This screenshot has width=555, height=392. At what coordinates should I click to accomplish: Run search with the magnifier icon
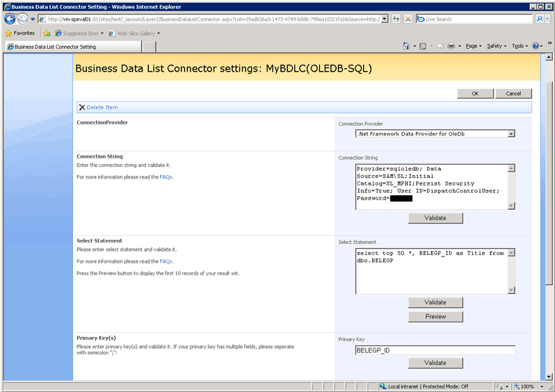[539, 19]
